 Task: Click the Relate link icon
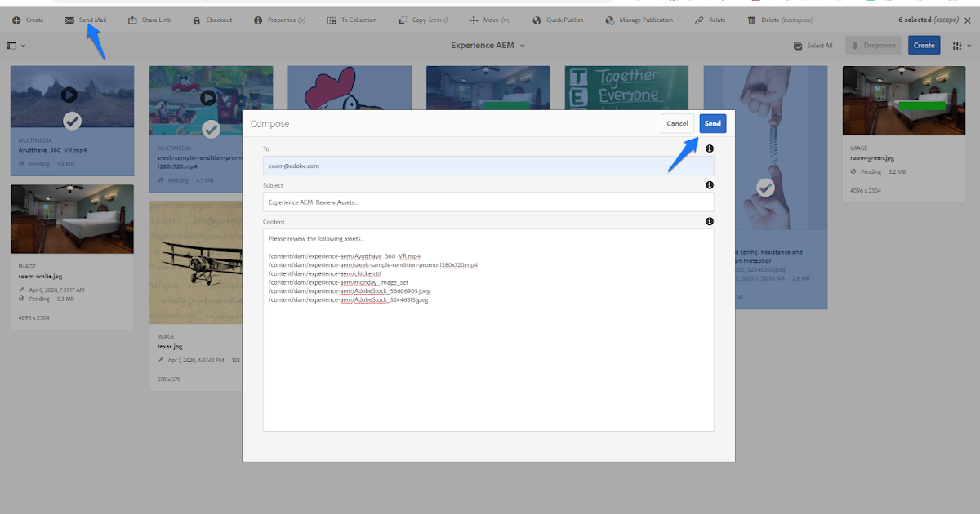(698, 20)
